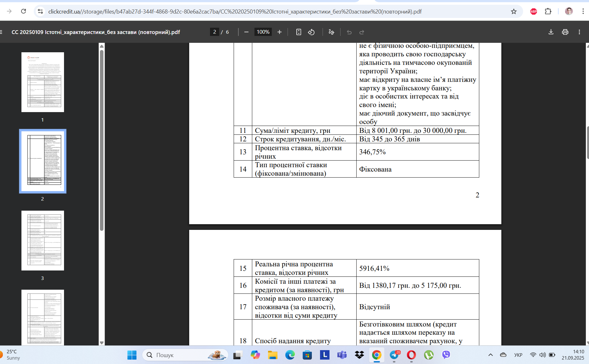Expand hidden system tray icons
589x364 pixels.
(x=490, y=355)
